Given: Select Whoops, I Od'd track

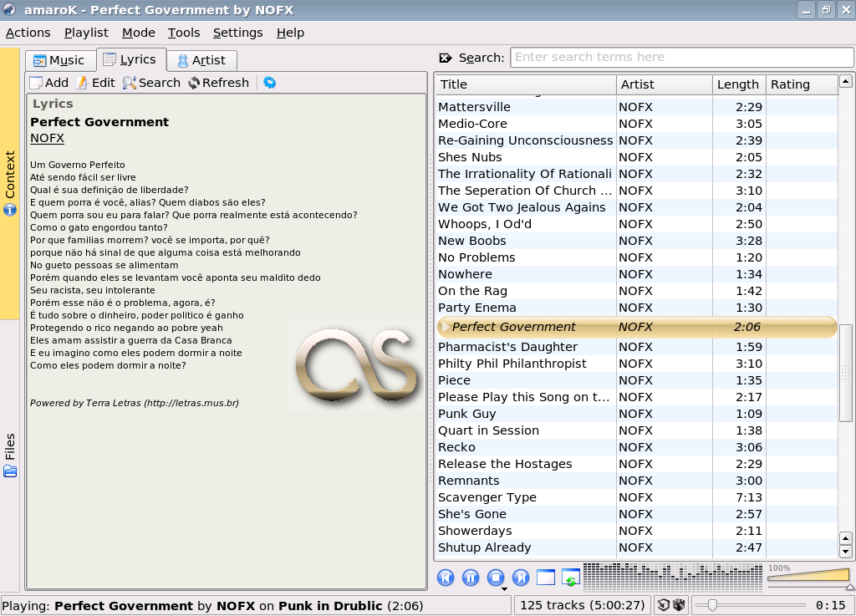Looking at the screenshot, I should pos(636,224).
